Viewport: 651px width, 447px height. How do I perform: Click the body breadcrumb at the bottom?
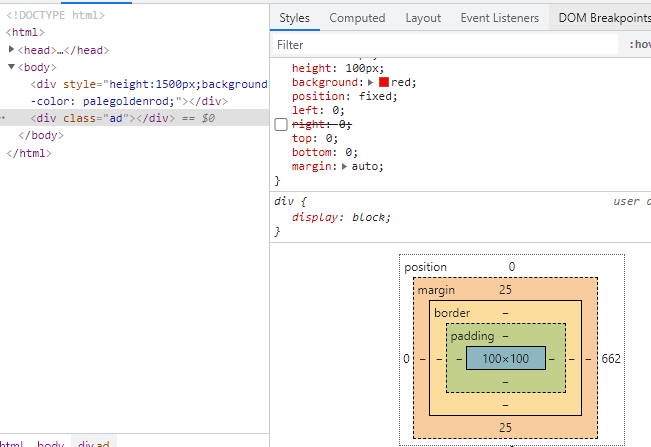tap(50, 442)
